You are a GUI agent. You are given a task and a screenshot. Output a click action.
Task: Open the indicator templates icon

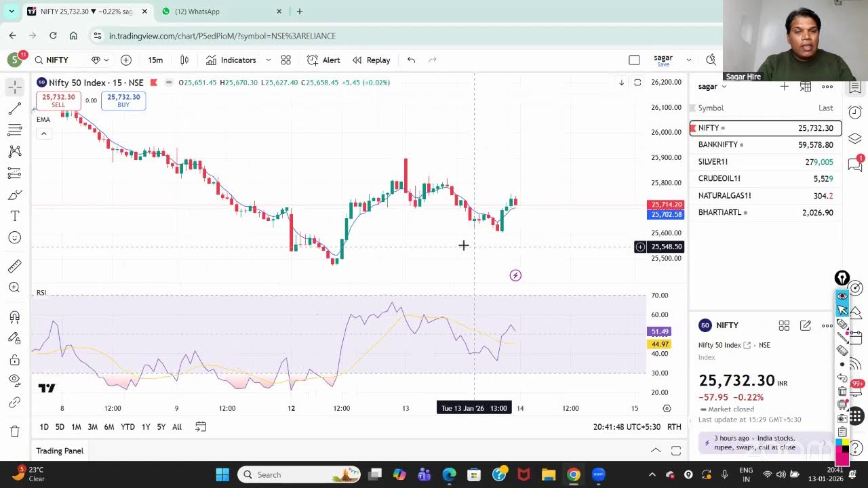coord(286,60)
